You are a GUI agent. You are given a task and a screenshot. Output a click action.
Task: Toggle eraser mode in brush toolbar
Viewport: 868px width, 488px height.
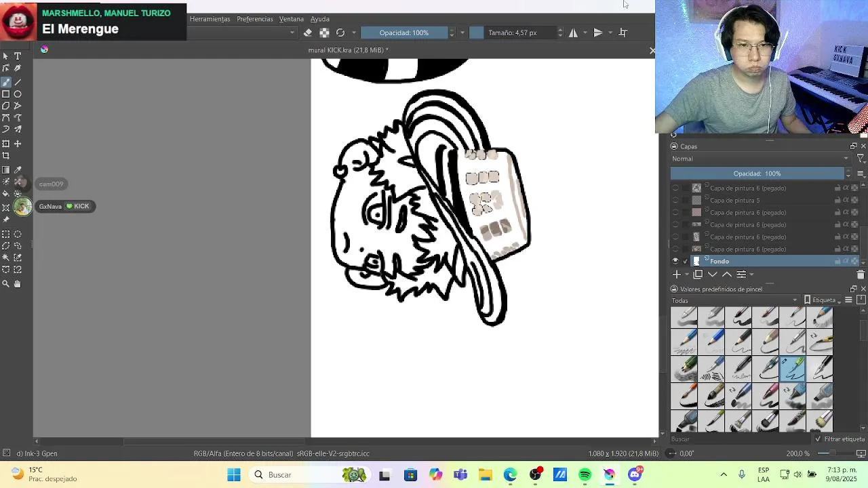[x=308, y=33]
